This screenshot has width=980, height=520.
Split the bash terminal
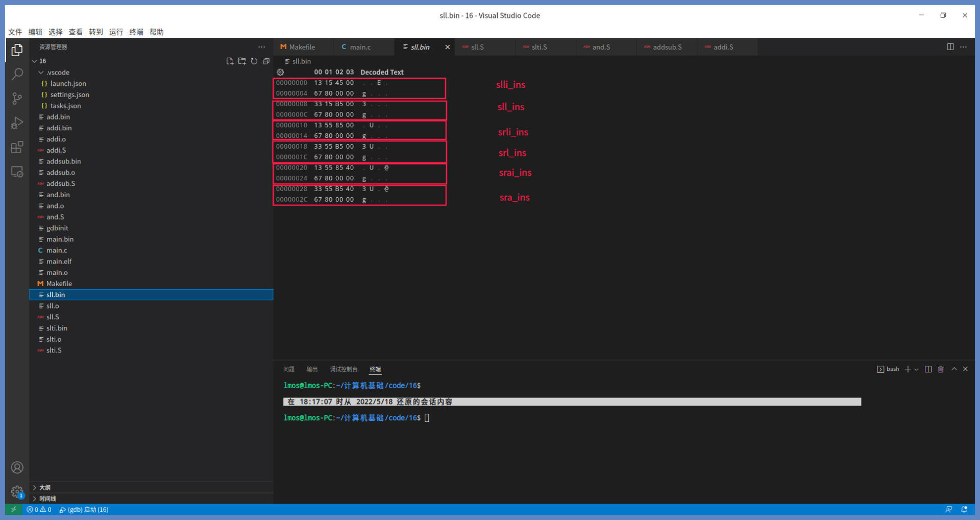(x=928, y=369)
